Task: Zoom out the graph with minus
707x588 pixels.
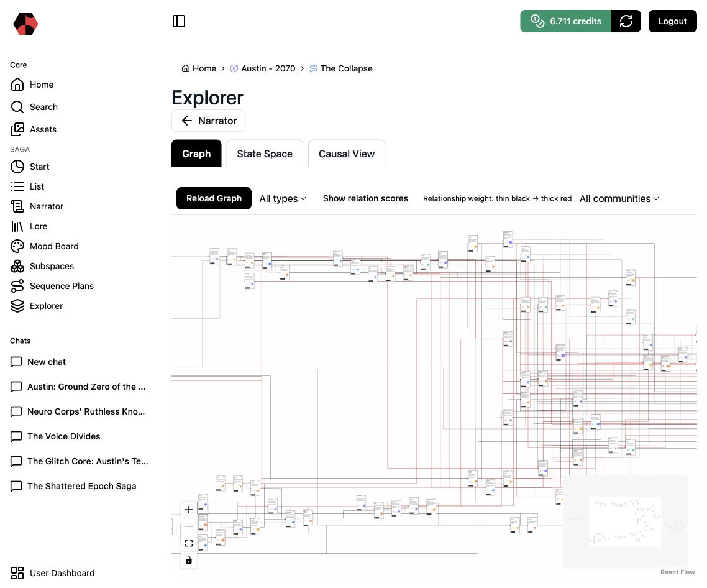Action: 188,526
